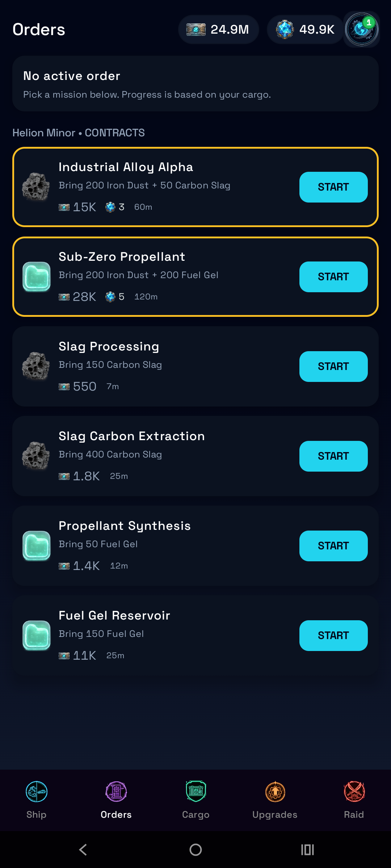The width and height of the screenshot is (391, 868).
Task: Open the Ship tab icon
Action: click(37, 791)
